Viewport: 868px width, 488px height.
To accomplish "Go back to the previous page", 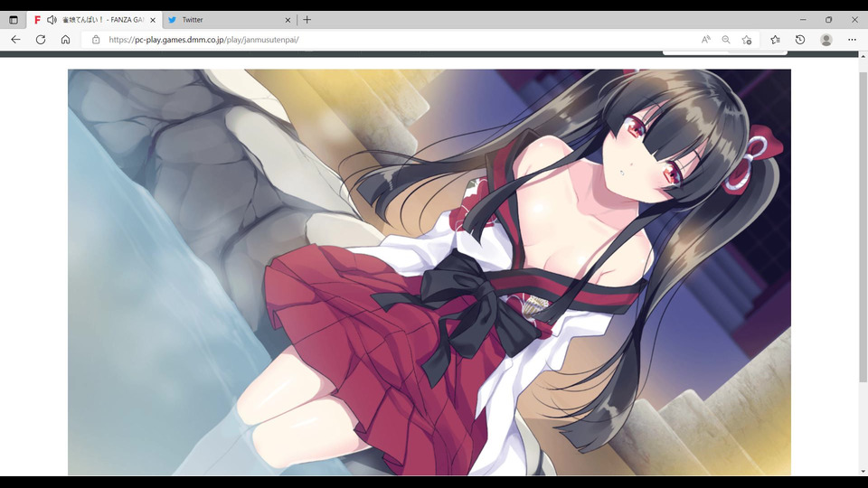I will pos(15,40).
